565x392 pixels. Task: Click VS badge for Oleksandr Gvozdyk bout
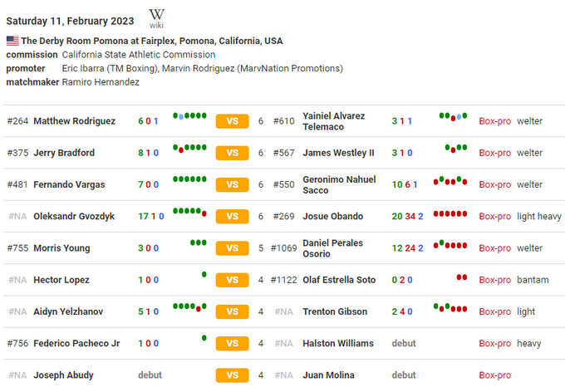(x=232, y=216)
